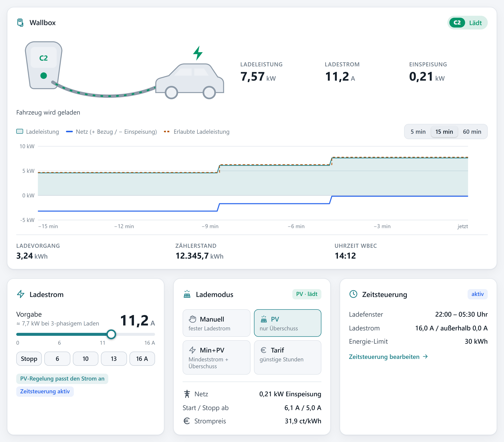Click the wallbox illustration labelled C2

coord(44,65)
